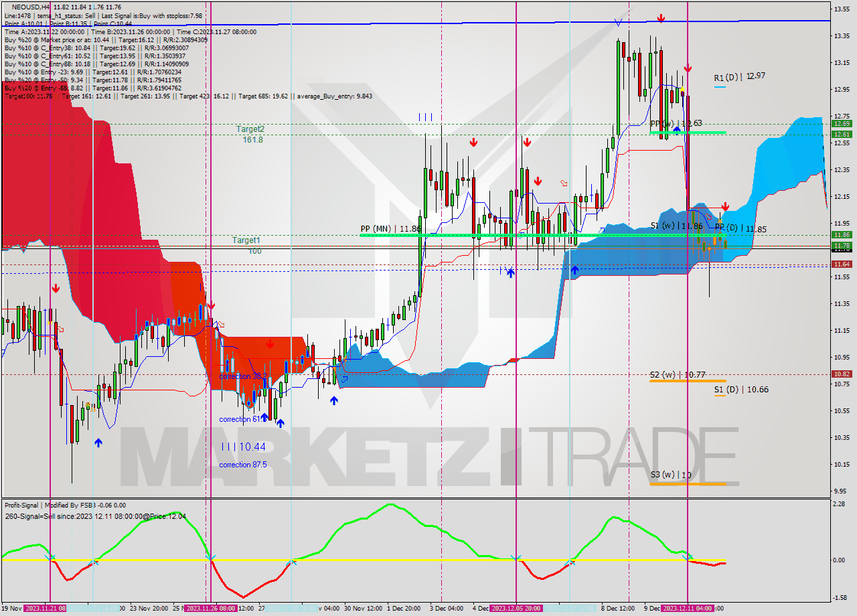Click the '2023.12.11 04:00' date marker

(x=688, y=609)
